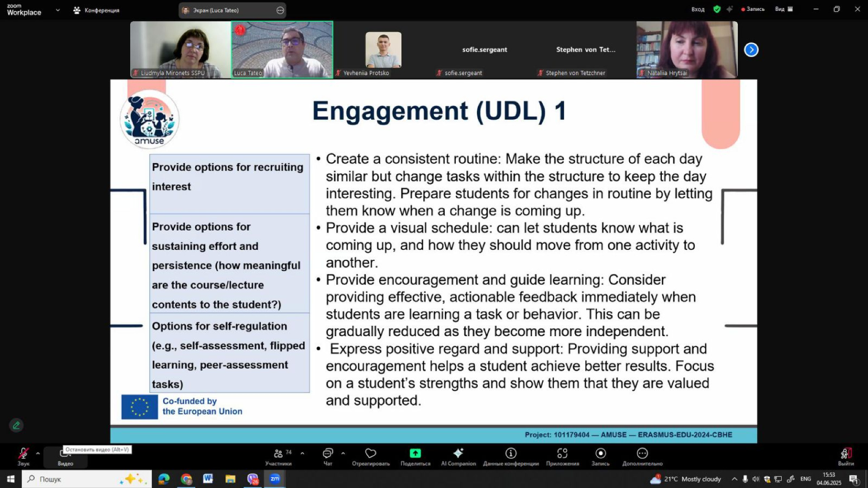Open the Zoom Workplace dropdown chevron

tap(58, 10)
